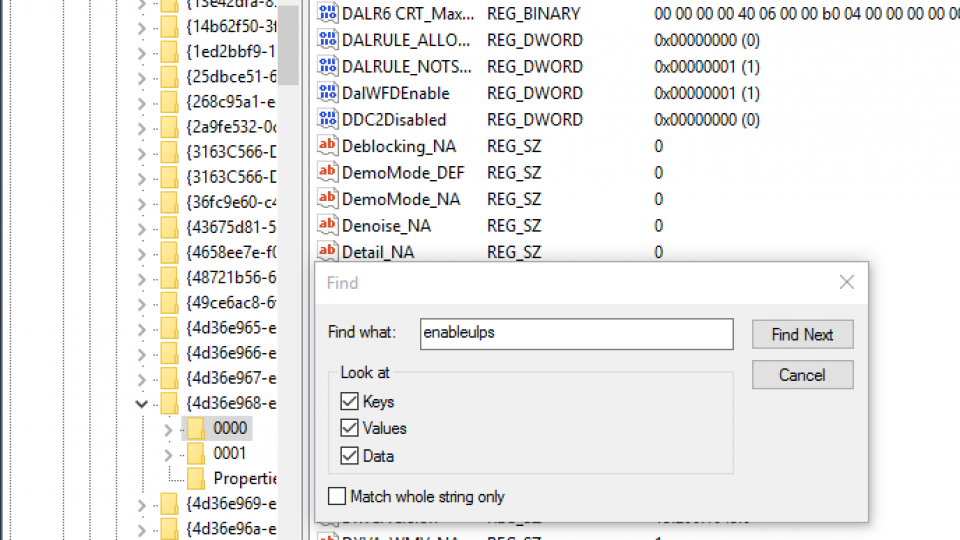
Task: Click folder icon of {43675d81-5 key
Action: 169,228
